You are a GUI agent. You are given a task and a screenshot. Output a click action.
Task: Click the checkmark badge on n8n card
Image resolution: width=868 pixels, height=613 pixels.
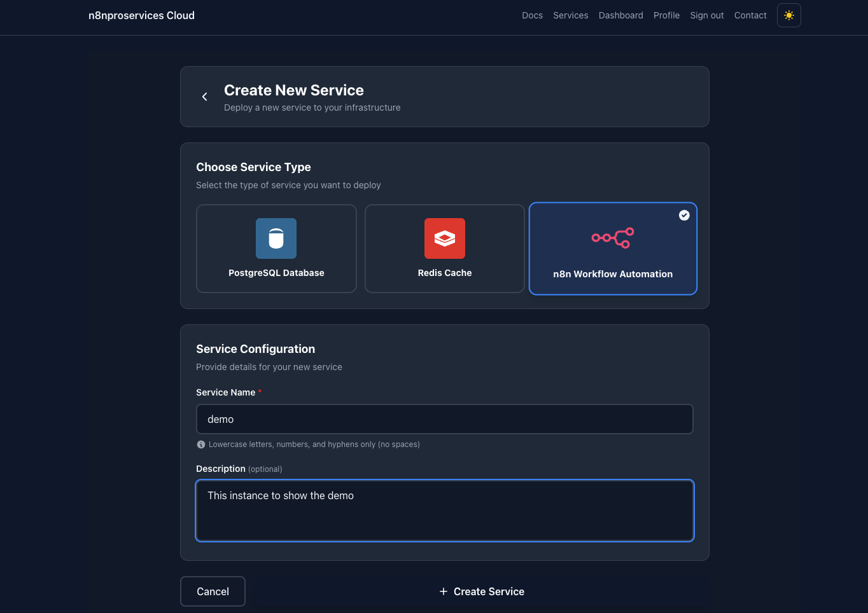click(x=684, y=216)
